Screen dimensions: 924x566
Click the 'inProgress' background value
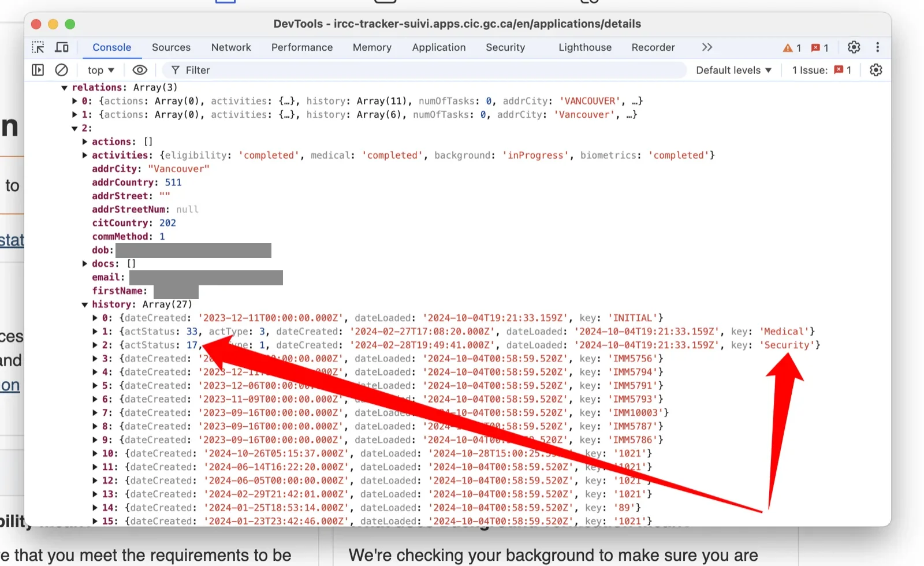click(x=535, y=155)
